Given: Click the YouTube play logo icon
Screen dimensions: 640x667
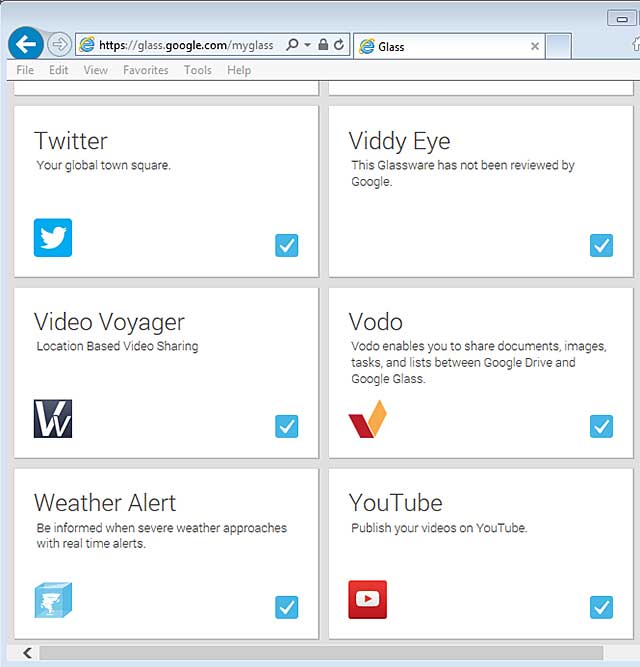Looking at the screenshot, I should 367,599.
